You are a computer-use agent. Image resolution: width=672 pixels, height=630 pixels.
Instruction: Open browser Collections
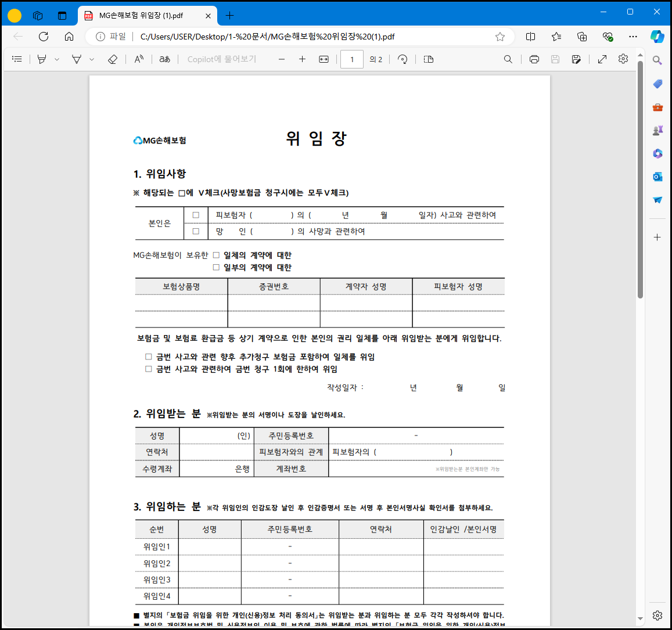[582, 37]
